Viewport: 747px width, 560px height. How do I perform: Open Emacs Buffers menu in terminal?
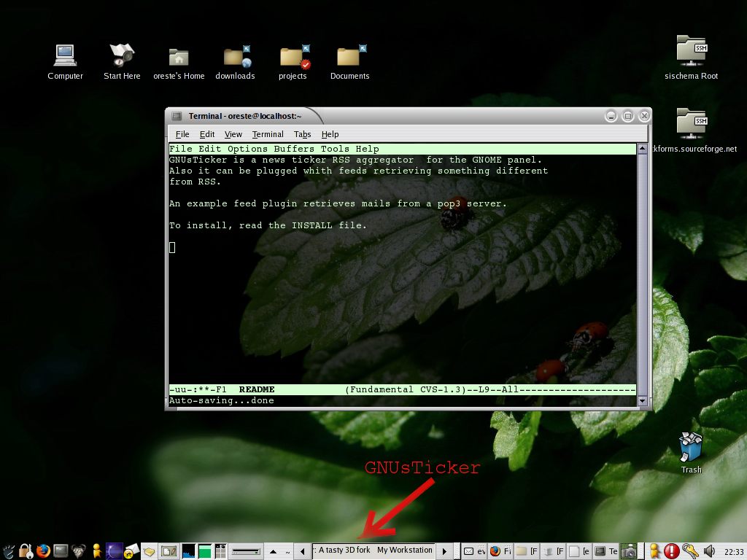[x=294, y=149]
